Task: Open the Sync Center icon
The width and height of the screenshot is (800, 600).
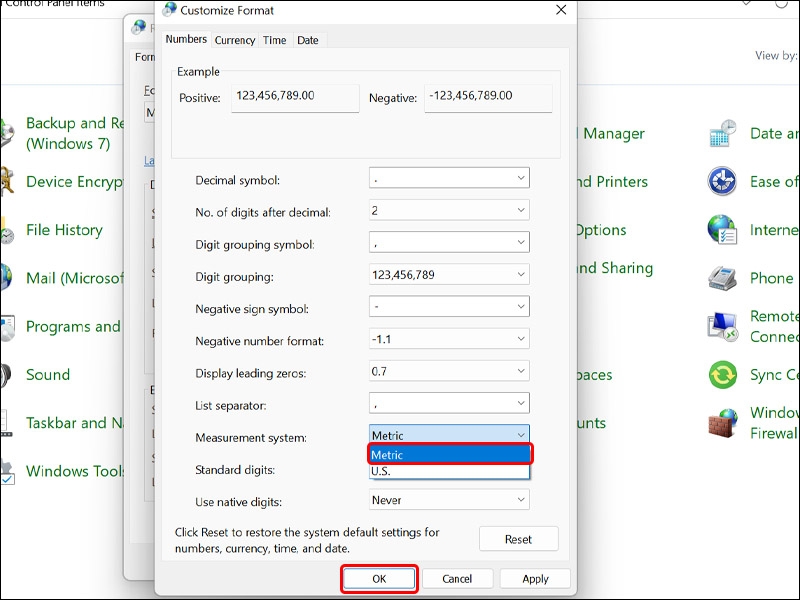Action: coord(722,375)
